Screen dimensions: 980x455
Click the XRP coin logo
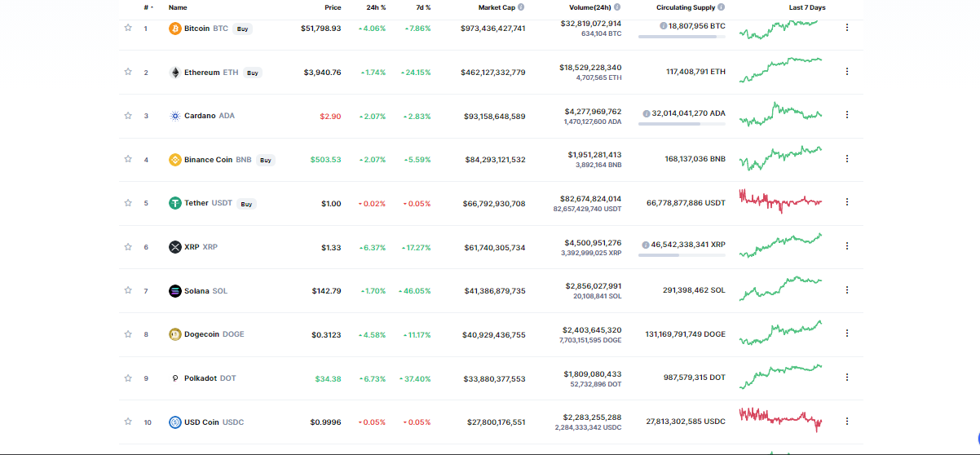click(x=174, y=247)
